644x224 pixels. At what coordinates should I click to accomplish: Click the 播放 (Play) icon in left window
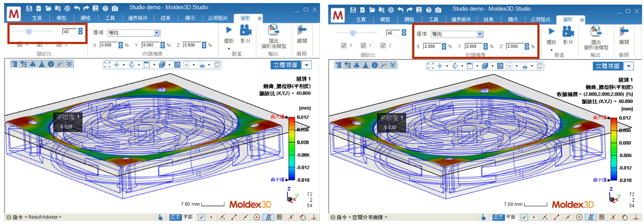click(x=229, y=31)
